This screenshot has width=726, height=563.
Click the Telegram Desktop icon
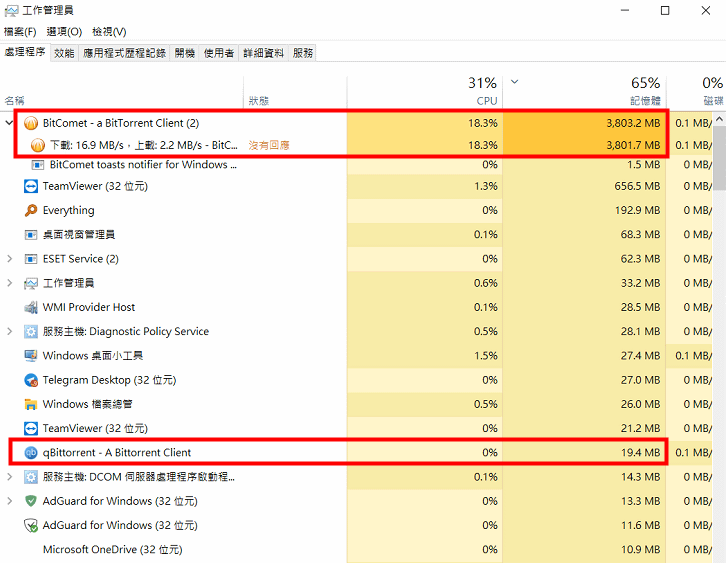(30, 380)
